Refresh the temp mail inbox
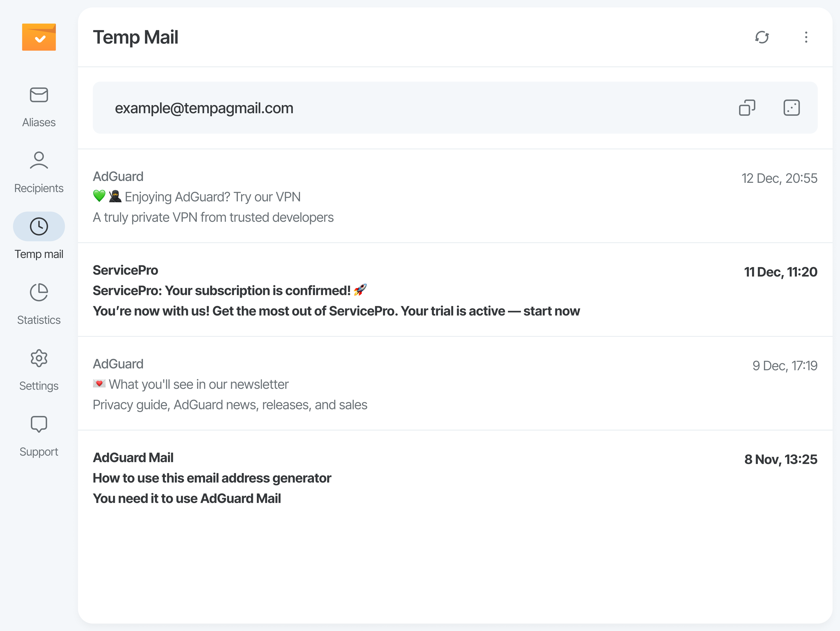Screen dimensions: 840x631 pyautogui.click(x=762, y=37)
